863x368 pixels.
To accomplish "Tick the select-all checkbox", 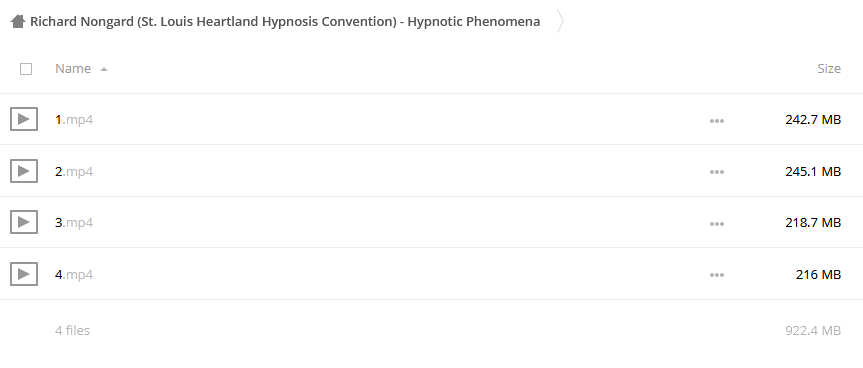I will 26,69.
